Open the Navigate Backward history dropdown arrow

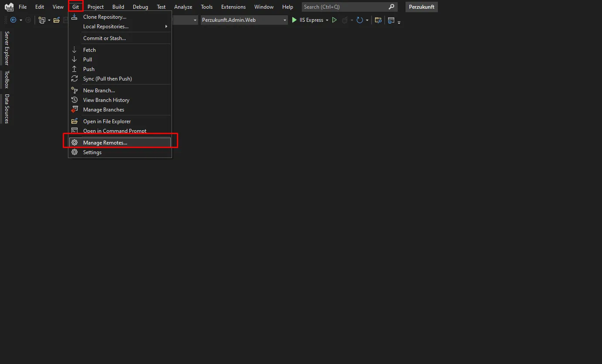click(20, 20)
